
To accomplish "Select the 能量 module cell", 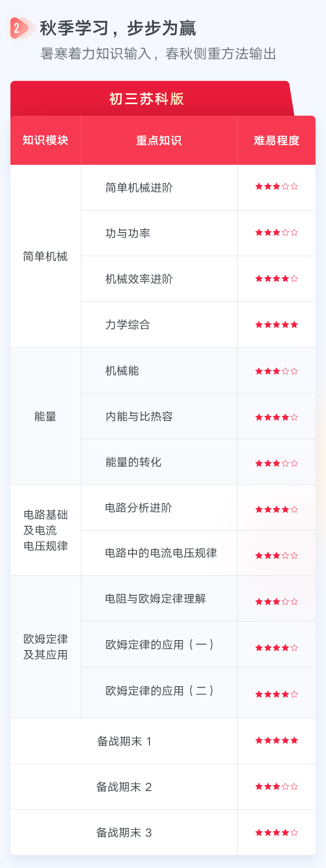I will 46,416.
